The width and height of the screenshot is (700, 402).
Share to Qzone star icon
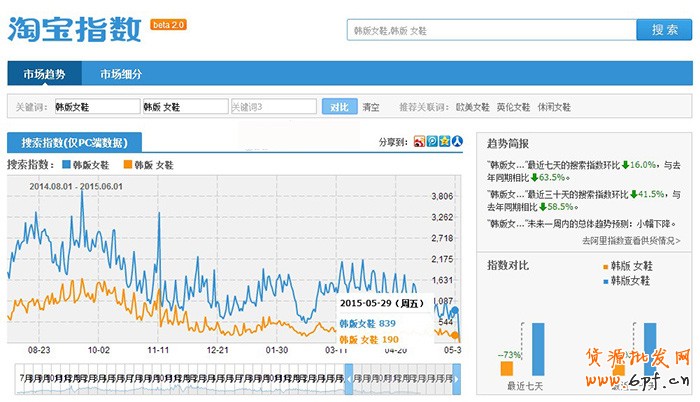pyautogui.click(x=444, y=142)
